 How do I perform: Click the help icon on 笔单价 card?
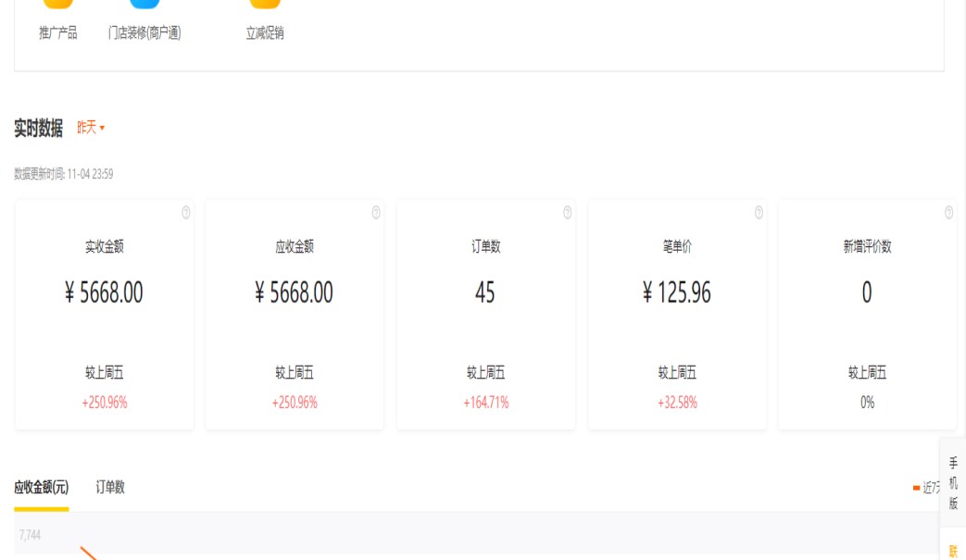tap(759, 213)
